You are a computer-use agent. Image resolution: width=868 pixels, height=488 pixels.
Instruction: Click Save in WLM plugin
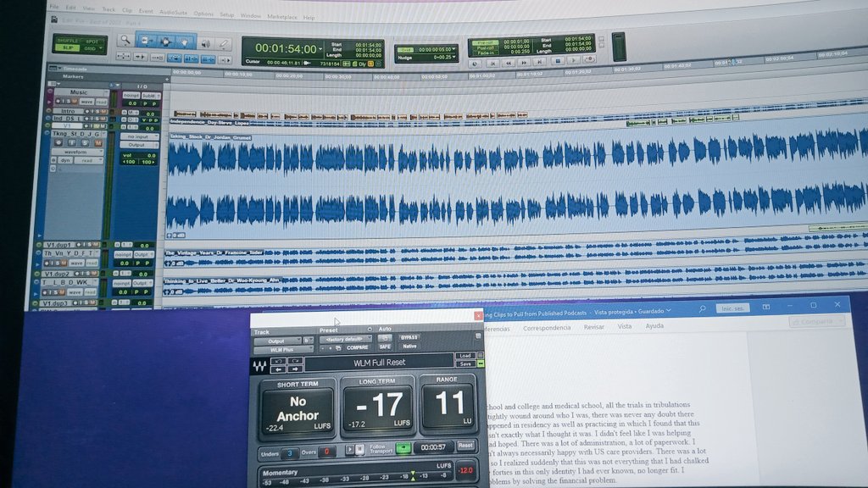pyautogui.click(x=465, y=363)
